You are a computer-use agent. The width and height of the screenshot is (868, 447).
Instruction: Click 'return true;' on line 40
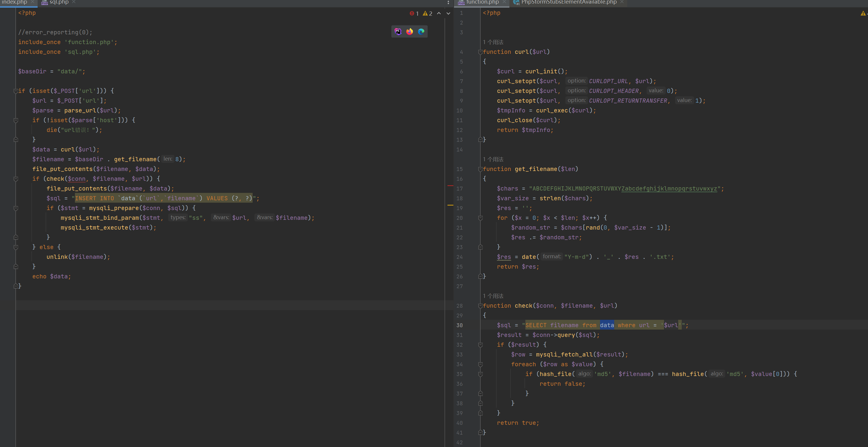tap(518, 423)
